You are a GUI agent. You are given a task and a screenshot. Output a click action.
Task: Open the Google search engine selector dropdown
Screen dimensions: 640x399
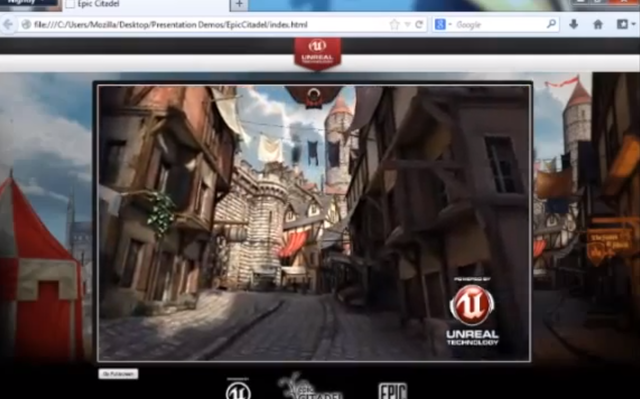click(443, 24)
